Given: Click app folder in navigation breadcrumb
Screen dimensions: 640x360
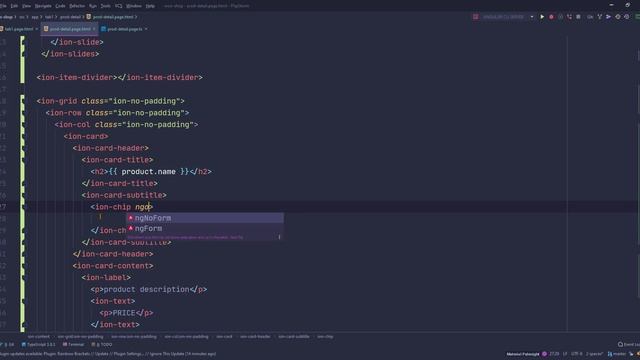Looking at the screenshot, I should [35, 17].
